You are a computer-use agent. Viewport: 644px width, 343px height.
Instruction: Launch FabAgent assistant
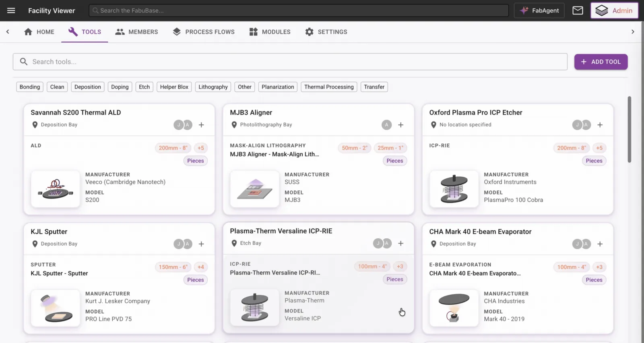coord(539,10)
